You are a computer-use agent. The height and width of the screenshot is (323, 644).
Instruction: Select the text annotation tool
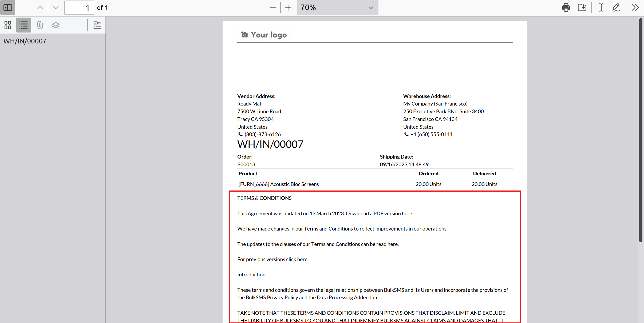[601, 7]
